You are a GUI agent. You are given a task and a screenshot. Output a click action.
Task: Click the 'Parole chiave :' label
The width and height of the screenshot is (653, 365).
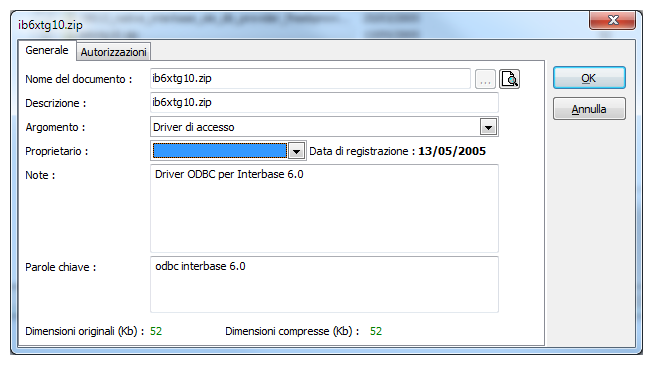click(60, 267)
